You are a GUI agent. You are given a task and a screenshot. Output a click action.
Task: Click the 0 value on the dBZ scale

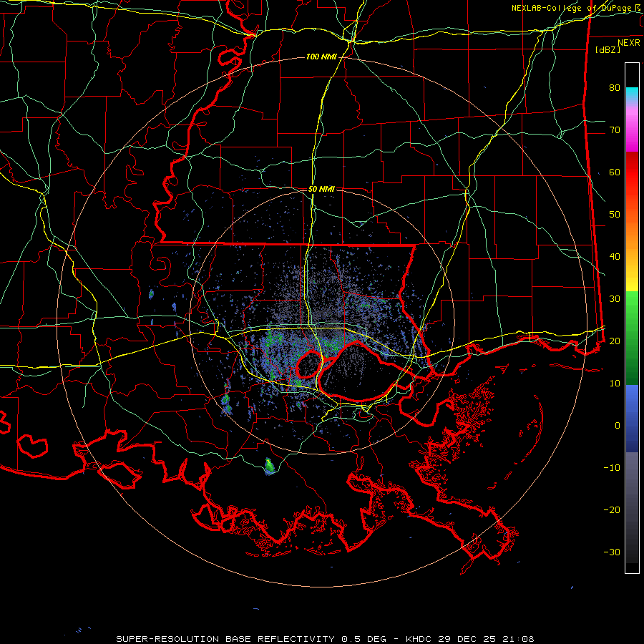(x=618, y=426)
